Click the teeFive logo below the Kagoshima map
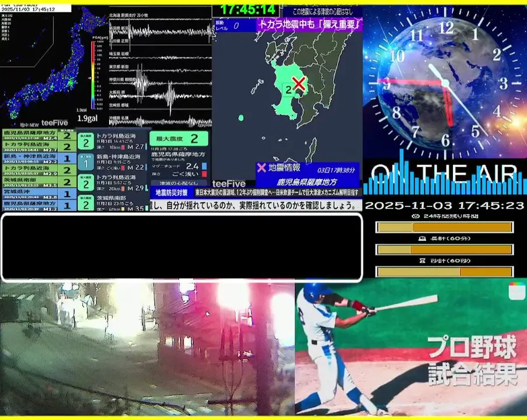 pos(229,183)
